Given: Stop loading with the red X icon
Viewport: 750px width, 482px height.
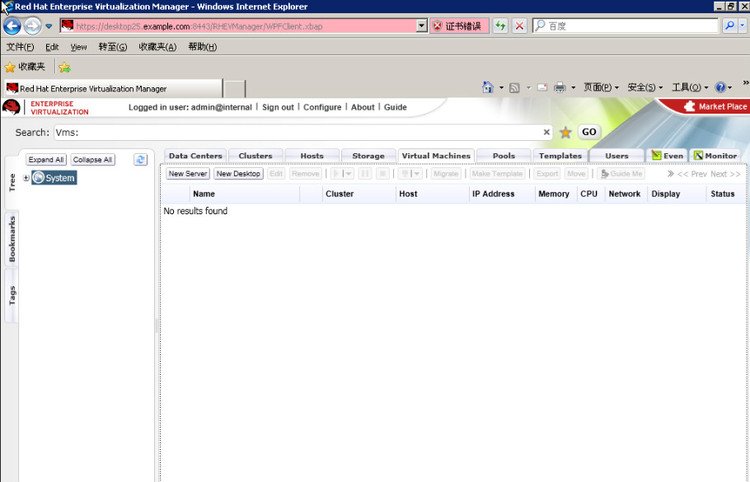Looking at the screenshot, I should click(x=519, y=26).
